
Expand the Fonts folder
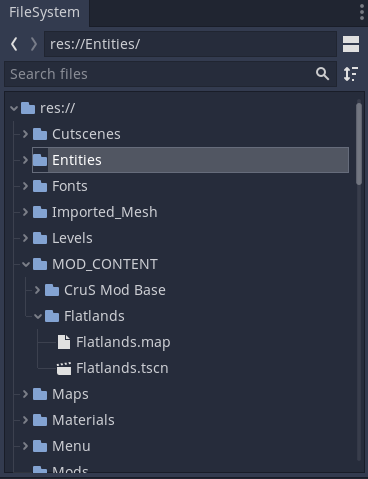tap(25, 186)
